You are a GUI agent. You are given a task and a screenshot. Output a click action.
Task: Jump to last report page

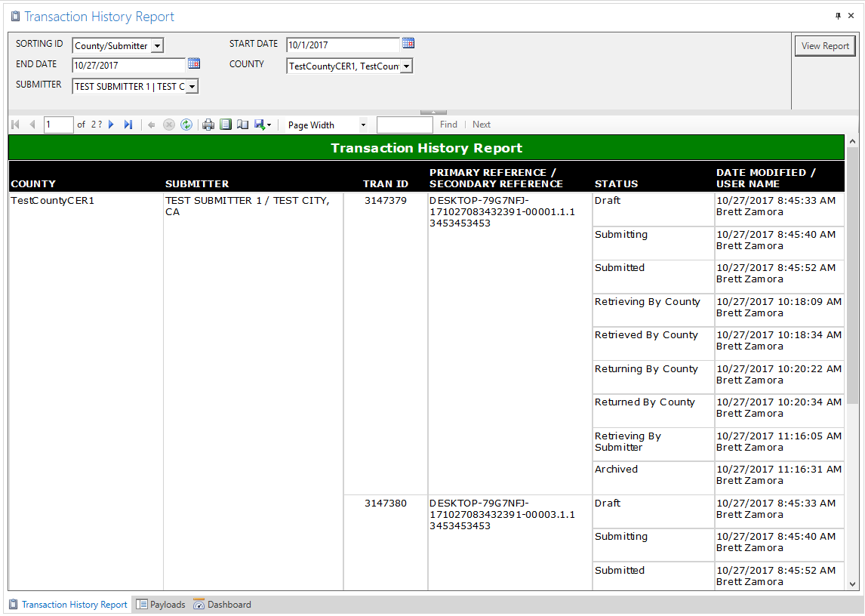(128, 125)
